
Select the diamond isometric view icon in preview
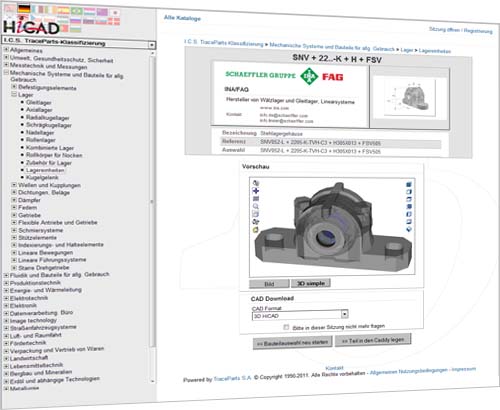pos(409,229)
